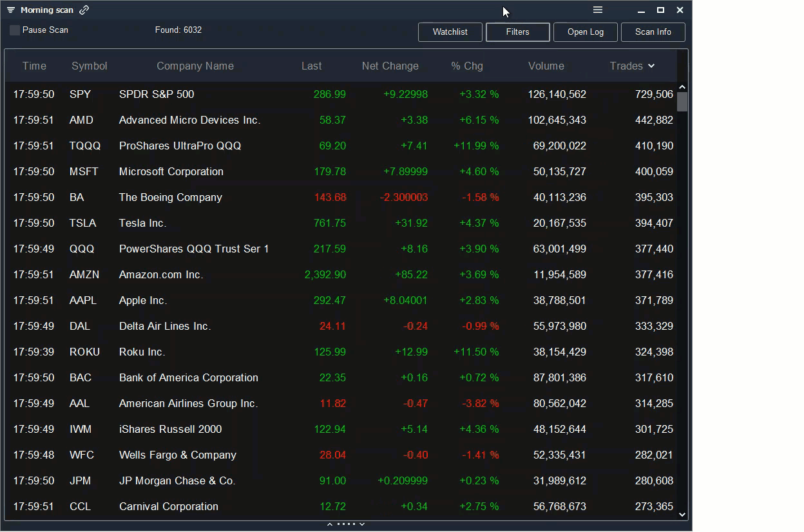The width and height of the screenshot is (804, 532).
Task: Click the Open Log button
Action: point(585,32)
